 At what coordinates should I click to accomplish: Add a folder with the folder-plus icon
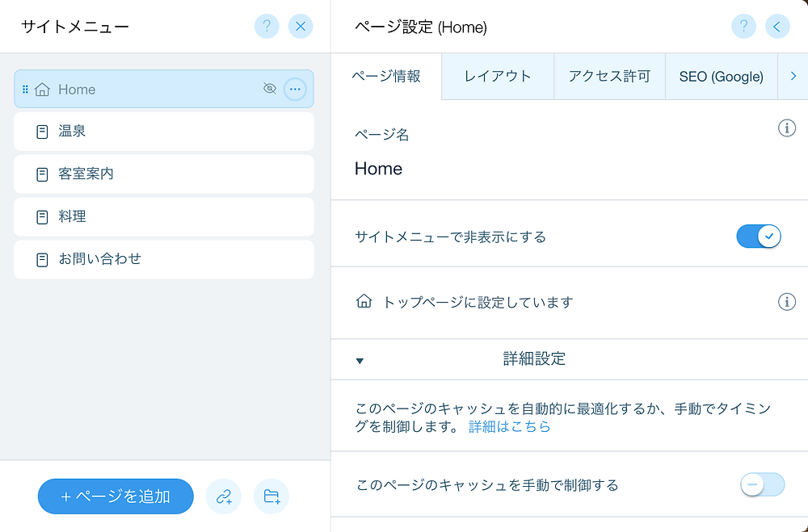tap(271, 496)
